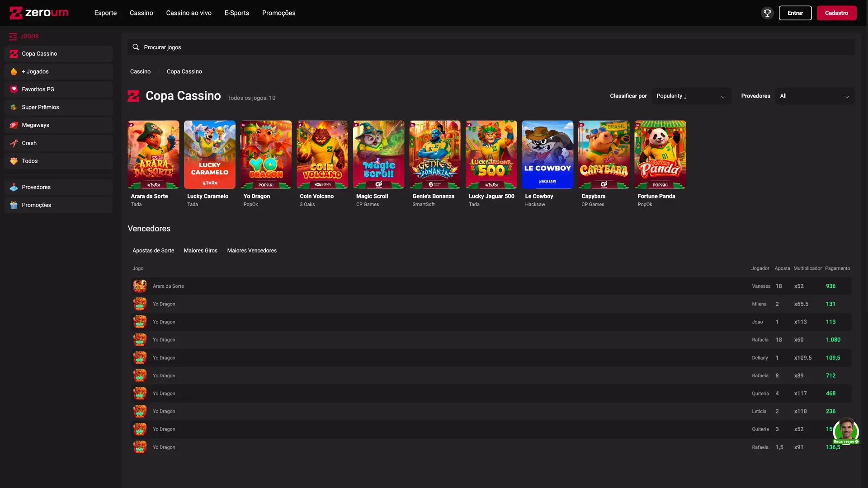Click the flame icon for + Jogados
Viewport: 868px width, 488px height.
pyautogui.click(x=14, y=71)
